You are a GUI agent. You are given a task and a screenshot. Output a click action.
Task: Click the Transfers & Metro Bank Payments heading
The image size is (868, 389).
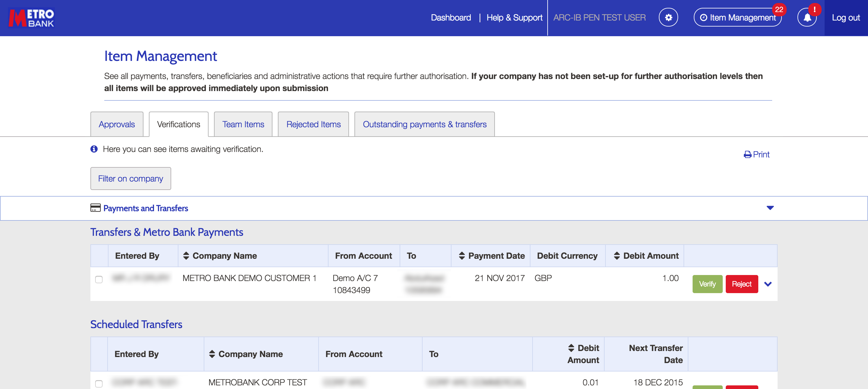tap(167, 232)
